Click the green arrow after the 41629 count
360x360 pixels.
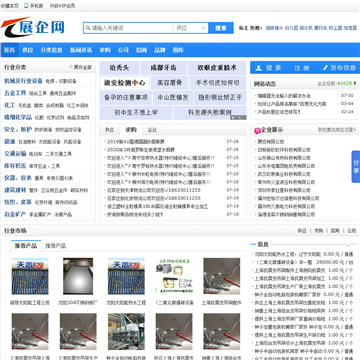355,83
